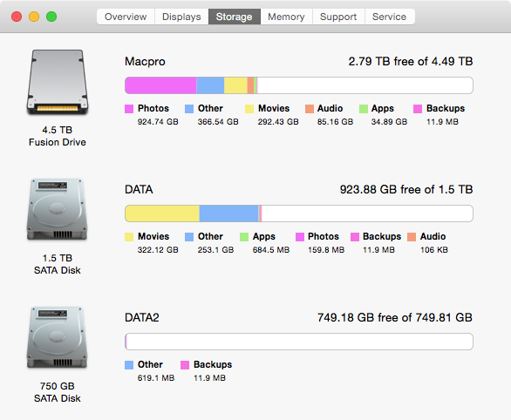
Task: Select the 1.5 TB SATA Disk icon
Action: coord(58,209)
